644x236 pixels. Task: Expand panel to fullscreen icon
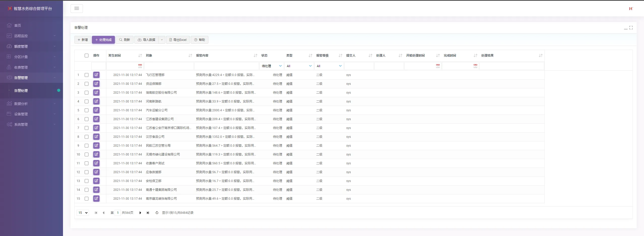tap(631, 28)
